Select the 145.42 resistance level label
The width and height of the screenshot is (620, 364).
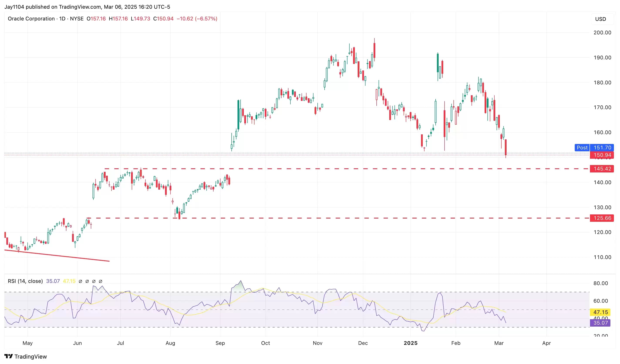[602, 169]
